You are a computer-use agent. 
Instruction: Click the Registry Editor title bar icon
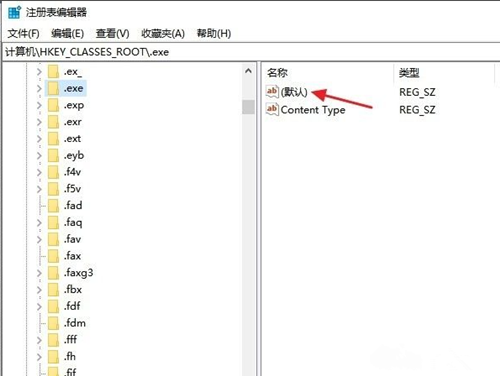[14, 12]
